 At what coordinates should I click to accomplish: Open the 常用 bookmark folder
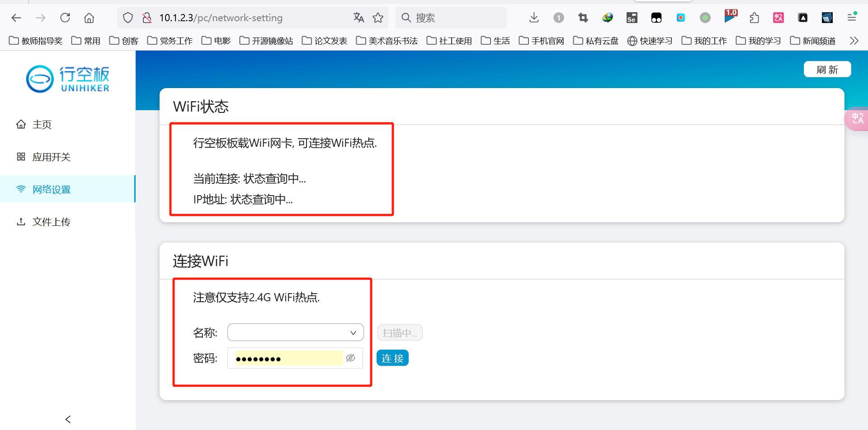click(x=86, y=41)
